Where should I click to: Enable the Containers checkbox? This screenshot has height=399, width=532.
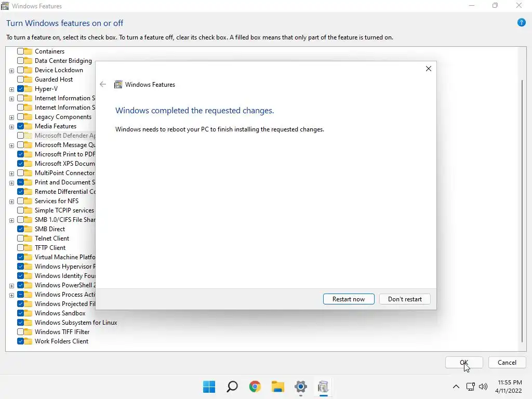pos(20,51)
